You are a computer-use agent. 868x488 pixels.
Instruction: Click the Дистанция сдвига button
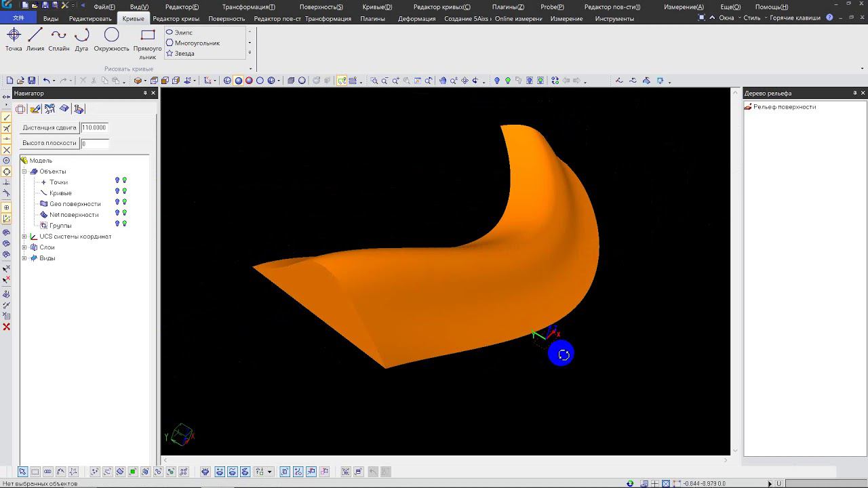(x=50, y=127)
